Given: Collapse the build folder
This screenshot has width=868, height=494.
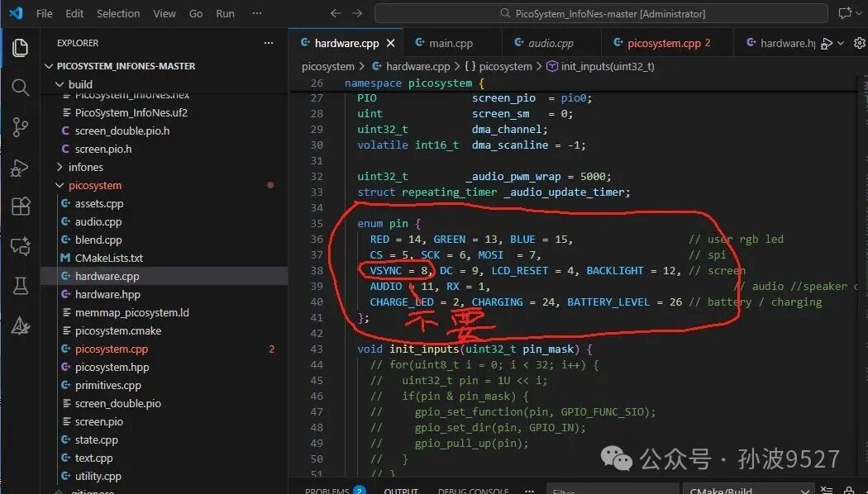Looking at the screenshot, I should [x=60, y=84].
